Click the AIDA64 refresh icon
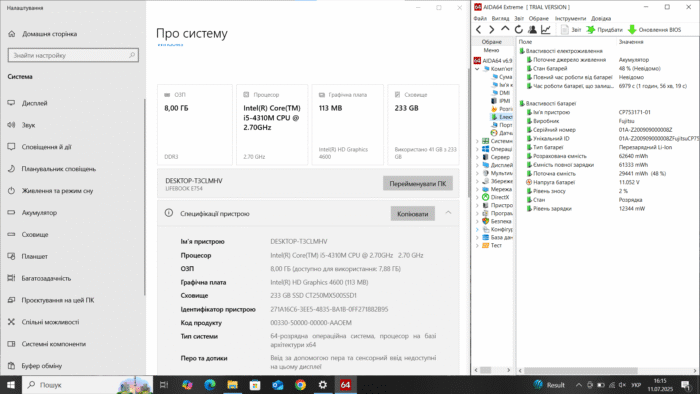 pos(518,29)
